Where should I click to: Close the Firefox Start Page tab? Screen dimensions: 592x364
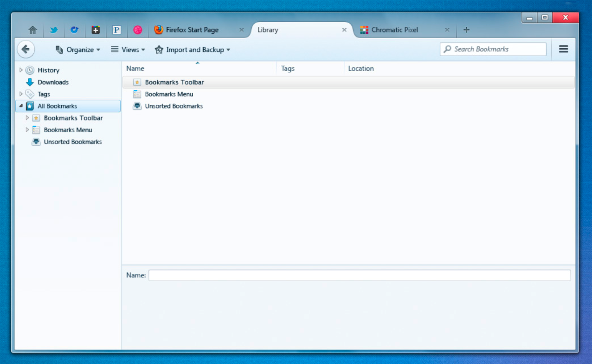point(241,30)
